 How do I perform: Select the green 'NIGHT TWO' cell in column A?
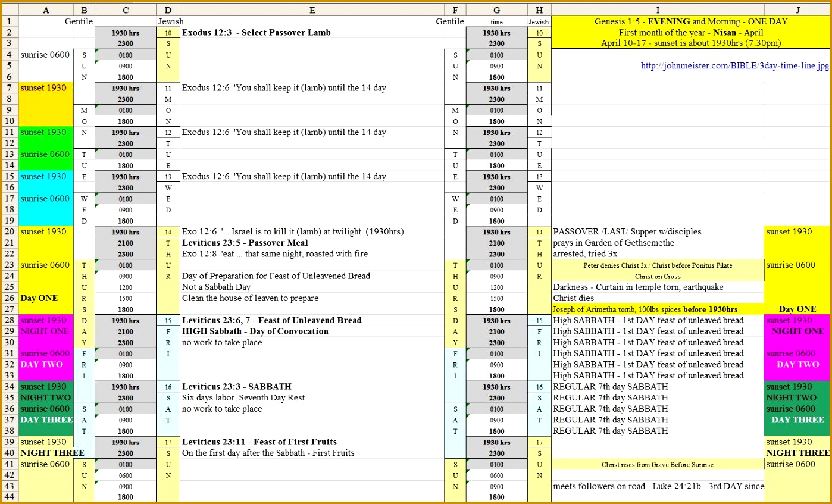point(45,397)
